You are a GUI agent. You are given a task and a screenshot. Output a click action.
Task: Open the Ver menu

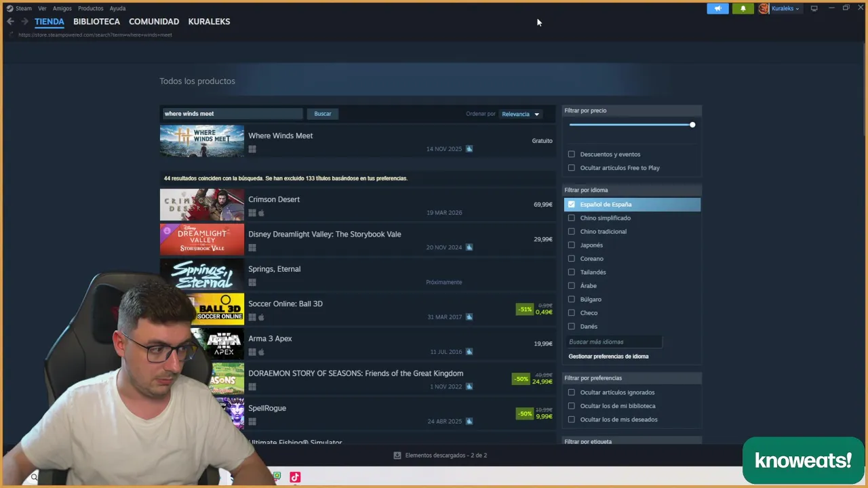click(x=42, y=8)
